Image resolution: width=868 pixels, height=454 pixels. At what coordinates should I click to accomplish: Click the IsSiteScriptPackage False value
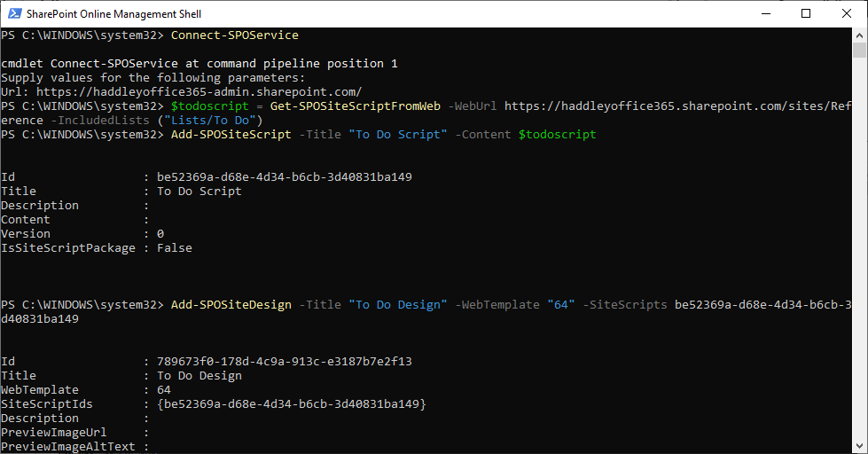click(175, 248)
